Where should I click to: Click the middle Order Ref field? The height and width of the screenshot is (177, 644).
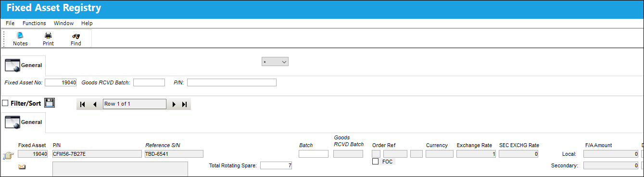click(395, 154)
